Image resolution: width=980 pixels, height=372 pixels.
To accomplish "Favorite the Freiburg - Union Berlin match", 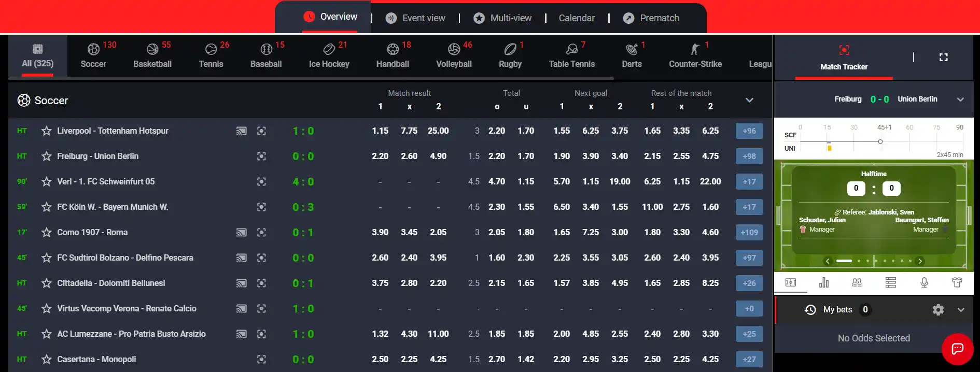I will (x=47, y=156).
